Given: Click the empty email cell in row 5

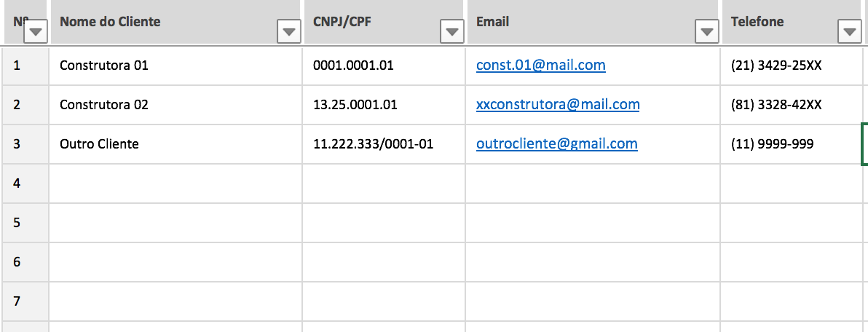Looking at the screenshot, I should pos(593,223).
